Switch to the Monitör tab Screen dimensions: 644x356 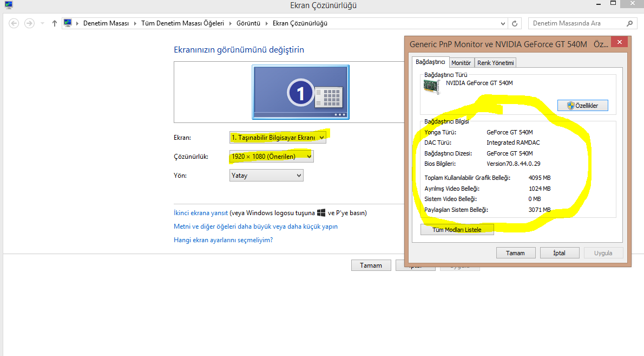(461, 63)
